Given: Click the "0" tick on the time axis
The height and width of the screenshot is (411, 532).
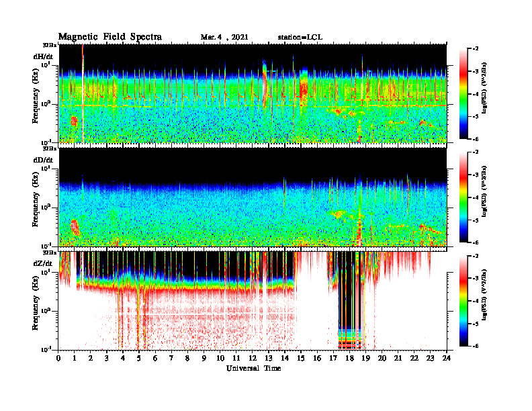Looking at the screenshot, I should (59, 359).
